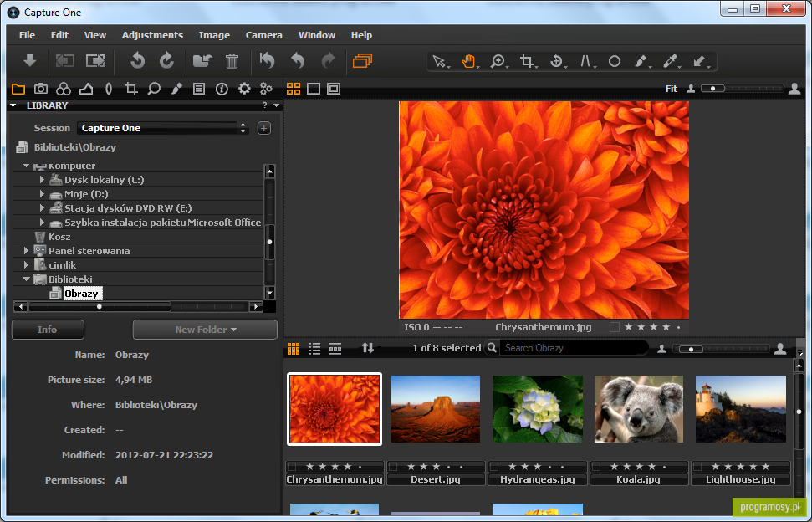
Task: Collapse the LIBRARY panel header
Action: [13, 105]
